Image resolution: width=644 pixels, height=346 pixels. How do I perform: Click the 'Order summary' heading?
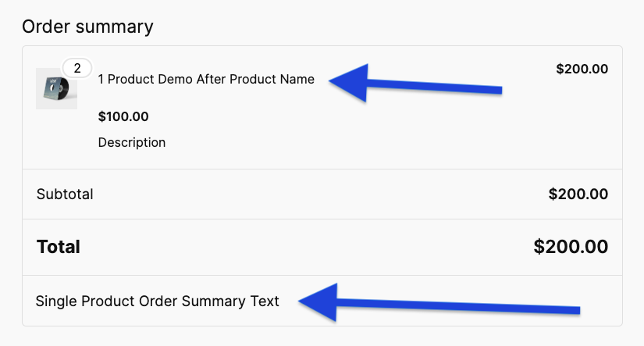point(87,27)
